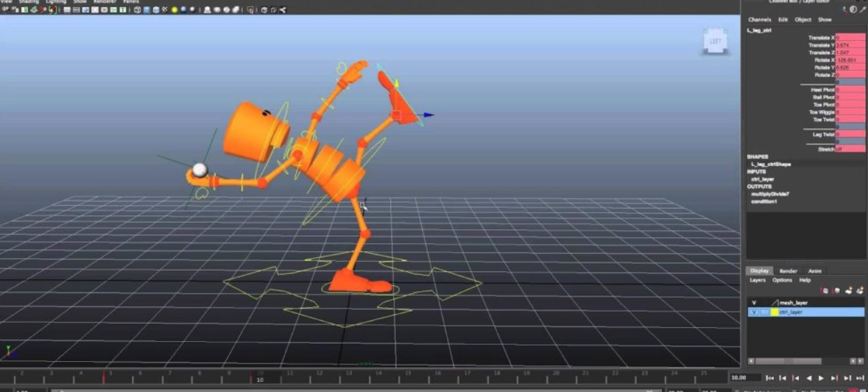Open the Channels menu in Channel Box
868x392 pixels.
tap(759, 20)
